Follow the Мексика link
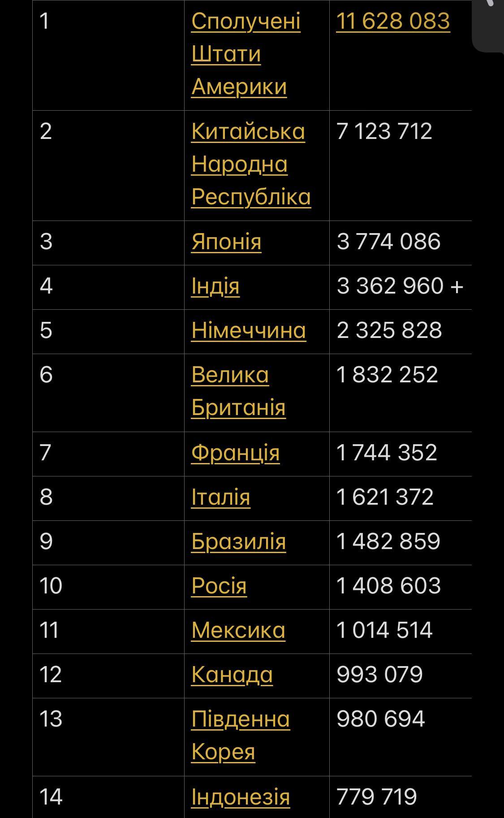Viewport: 504px width, 818px height. tap(238, 630)
